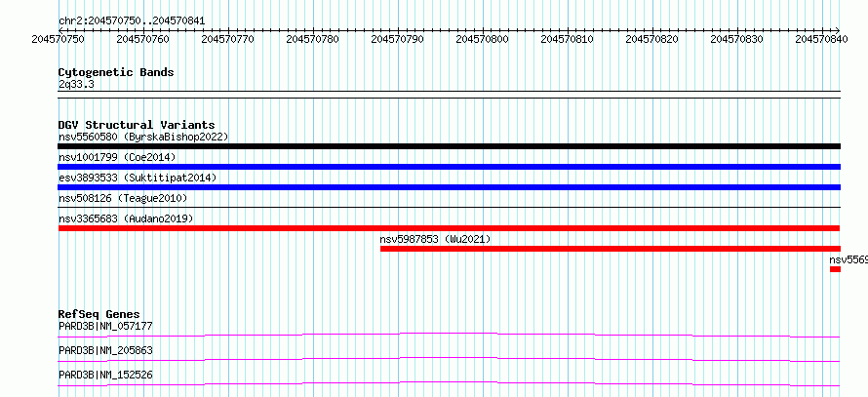Screen dimensions: 868x397
Task: Click the nsv5560580 (ByrskaBishop2022) label
Action: click(143, 137)
